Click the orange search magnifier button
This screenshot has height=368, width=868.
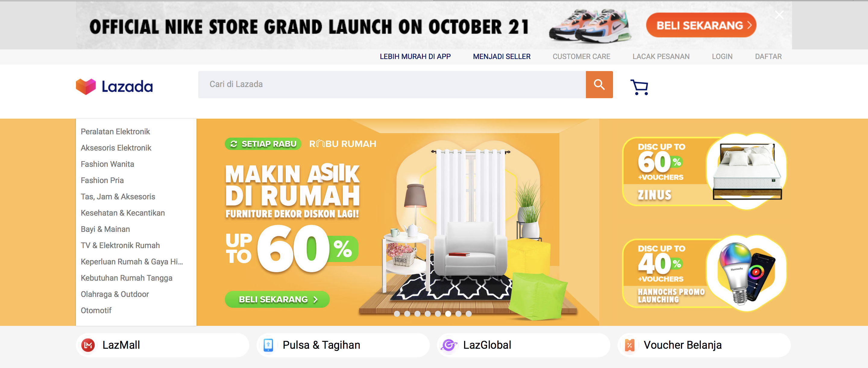click(599, 85)
